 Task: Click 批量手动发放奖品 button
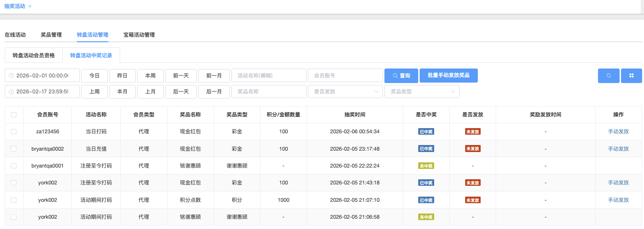click(449, 76)
